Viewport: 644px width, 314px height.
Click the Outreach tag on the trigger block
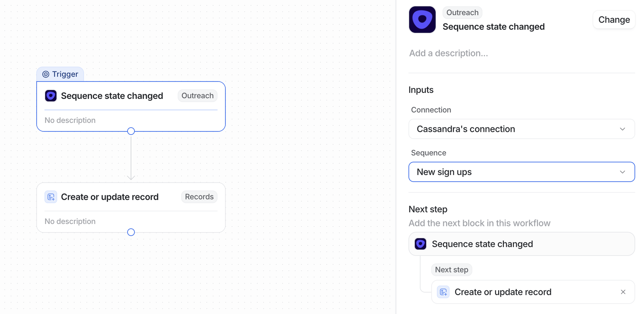pyautogui.click(x=197, y=95)
